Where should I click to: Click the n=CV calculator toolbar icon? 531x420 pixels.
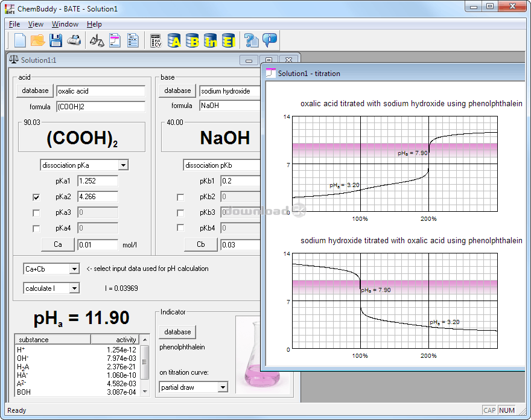pyautogui.click(x=156, y=40)
